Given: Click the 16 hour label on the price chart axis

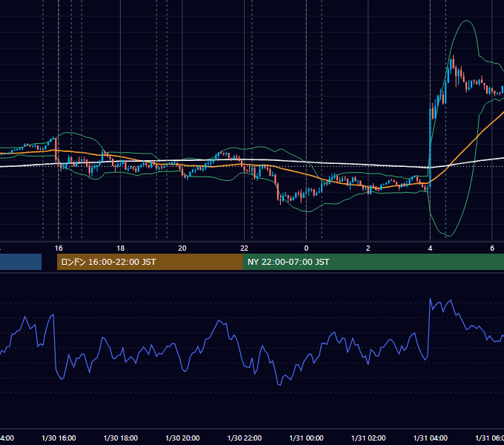Looking at the screenshot, I should pyautogui.click(x=59, y=248).
